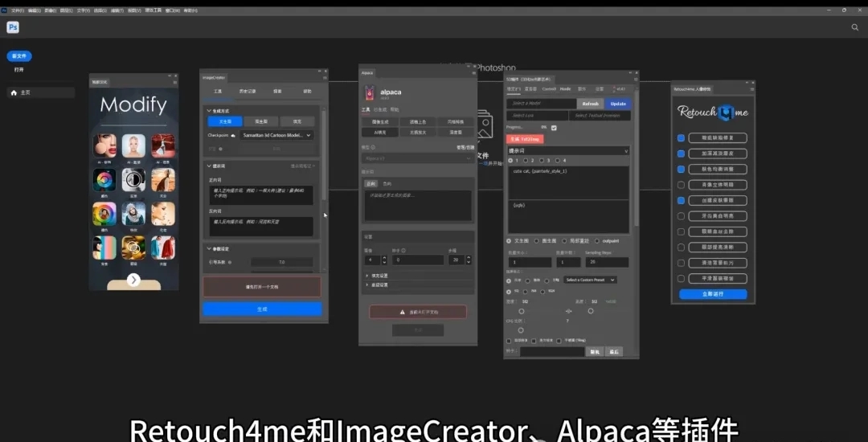Collapse the 参数设定 section in ImageCreator

pos(209,249)
